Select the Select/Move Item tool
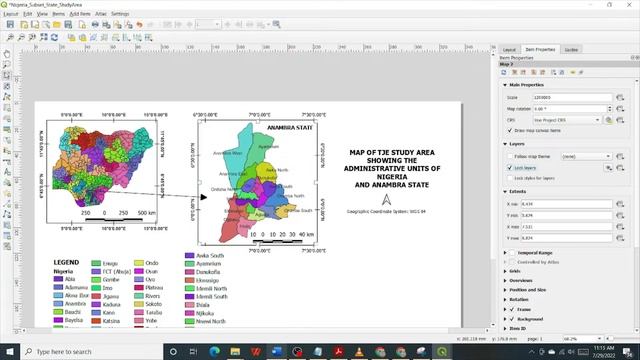The width and height of the screenshot is (640, 360). 7,76
